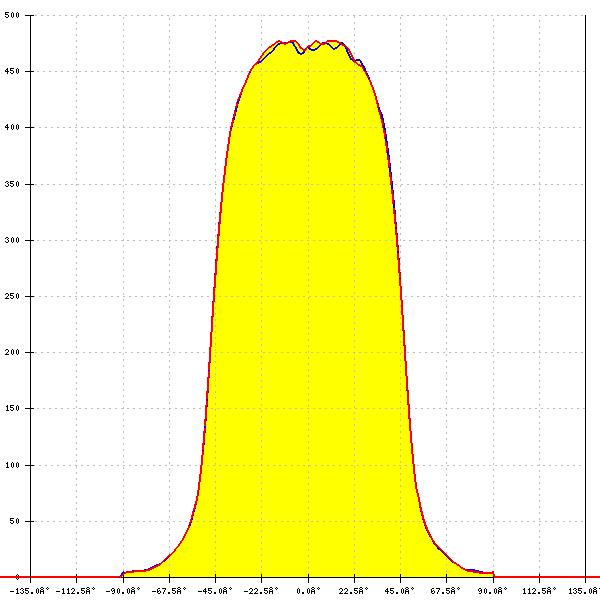Click the 450 y-axis label
Image resolution: width=600 pixels, height=600 pixels.
11,72
